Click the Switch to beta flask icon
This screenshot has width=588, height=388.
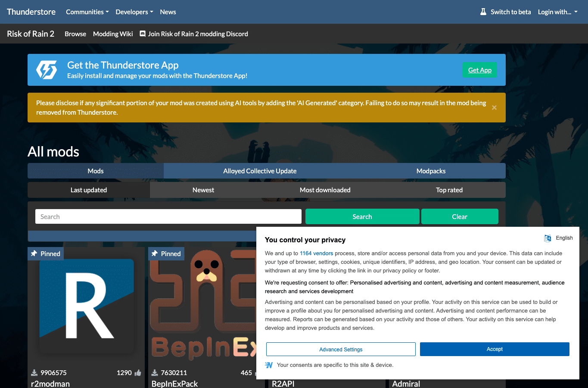click(483, 12)
